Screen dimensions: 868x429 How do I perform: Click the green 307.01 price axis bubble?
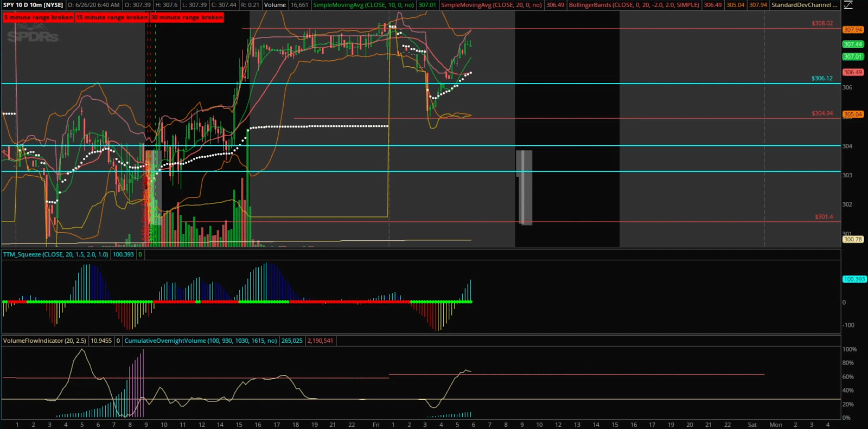pos(853,57)
